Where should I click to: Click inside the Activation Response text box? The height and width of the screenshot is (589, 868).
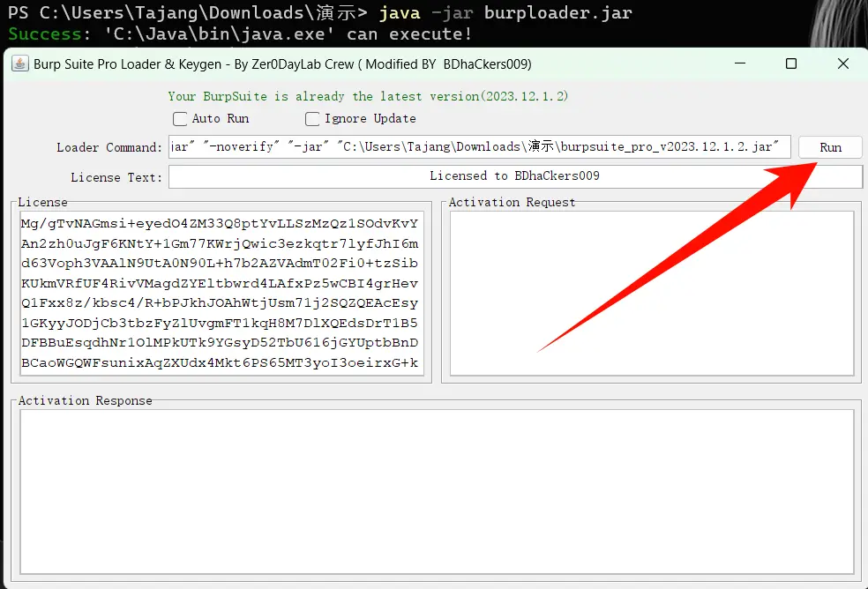[437, 492]
